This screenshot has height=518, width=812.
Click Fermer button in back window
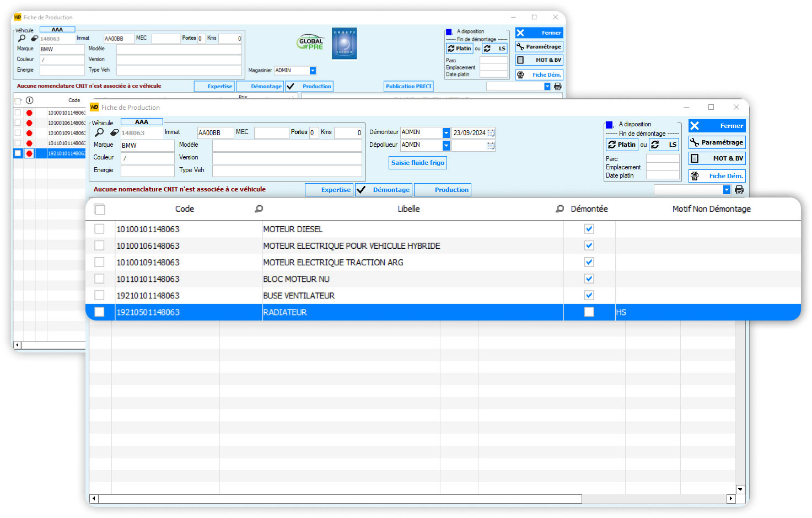[539, 33]
